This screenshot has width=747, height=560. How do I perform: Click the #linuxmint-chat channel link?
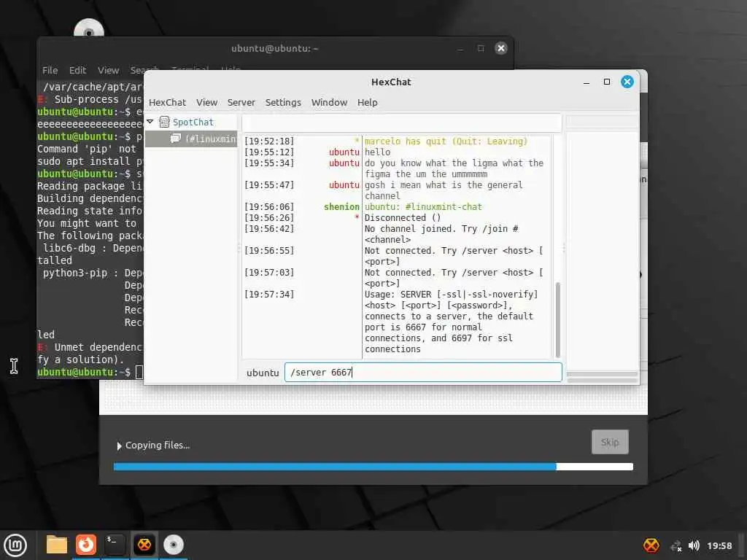pos(444,206)
